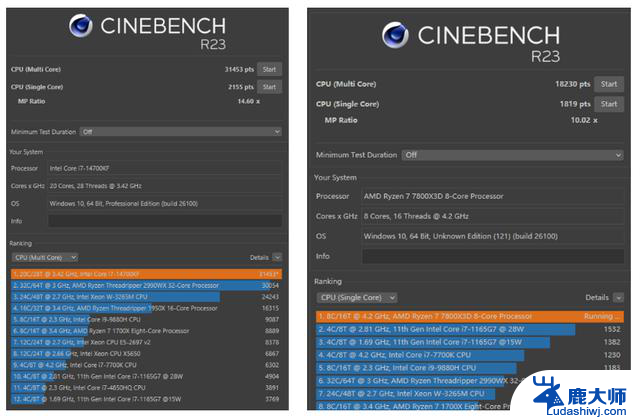Screen dimensions: 640x418
Task: Select i7-1165G7 @ 28W row in right ranking
Action: 470,329
